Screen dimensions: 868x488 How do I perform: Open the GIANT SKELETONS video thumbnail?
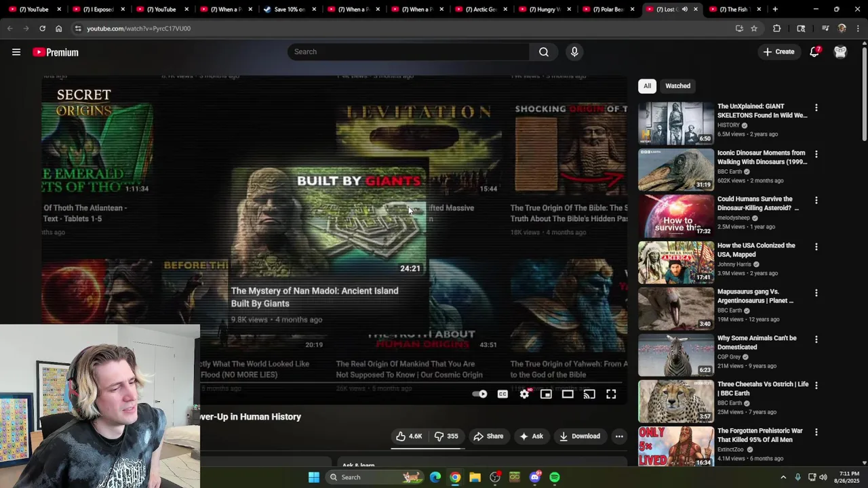pyautogui.click(x=676, y=123)
